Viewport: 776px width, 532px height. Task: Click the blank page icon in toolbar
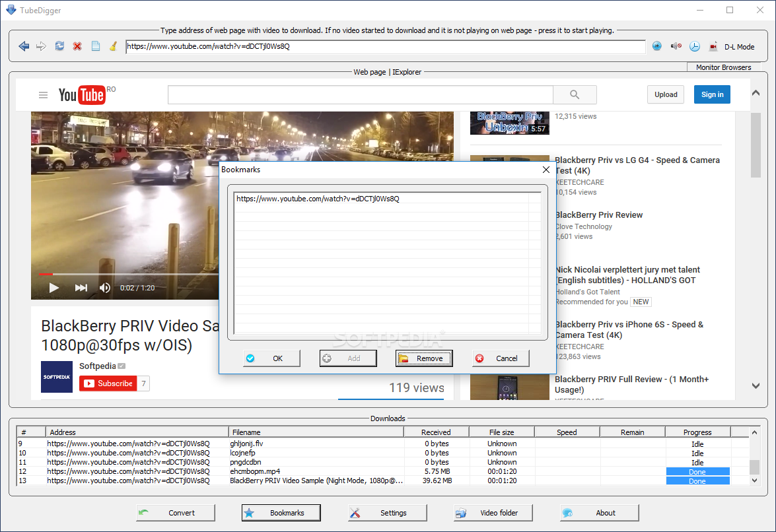pyautogui.click(x=96, y=46)
